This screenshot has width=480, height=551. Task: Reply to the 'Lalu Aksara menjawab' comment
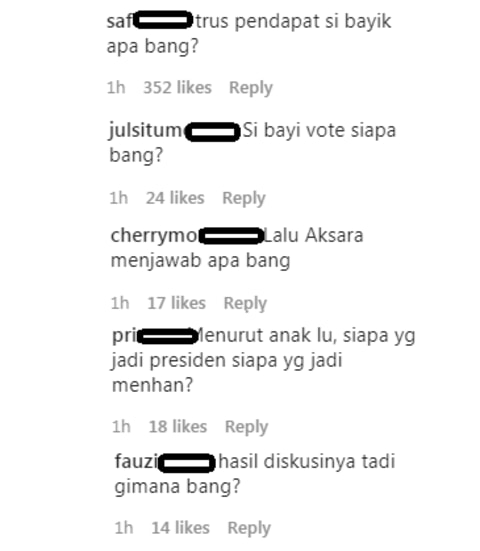pyautogui.click(x=245, y=303)
